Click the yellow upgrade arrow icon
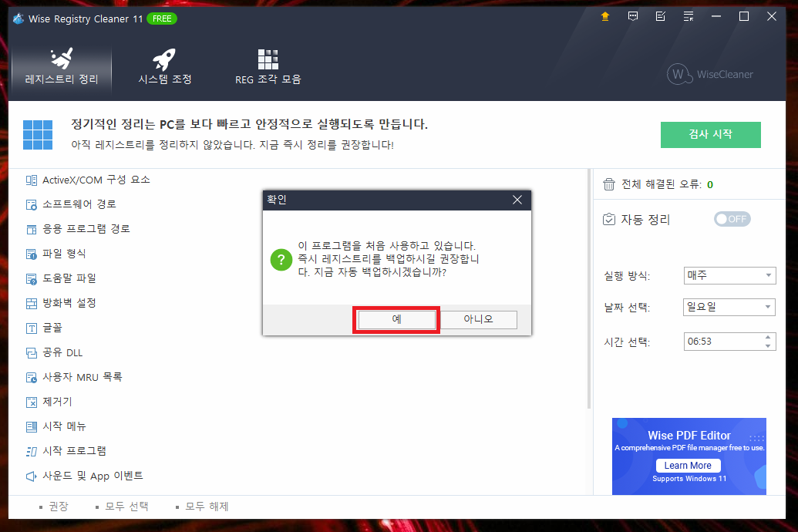The image size is (798, 532). point(605,15)
